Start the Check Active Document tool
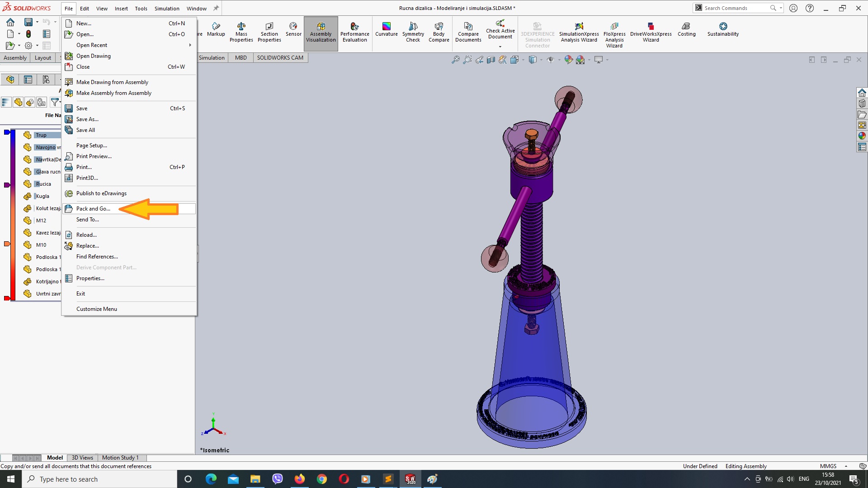 point(500,29)
